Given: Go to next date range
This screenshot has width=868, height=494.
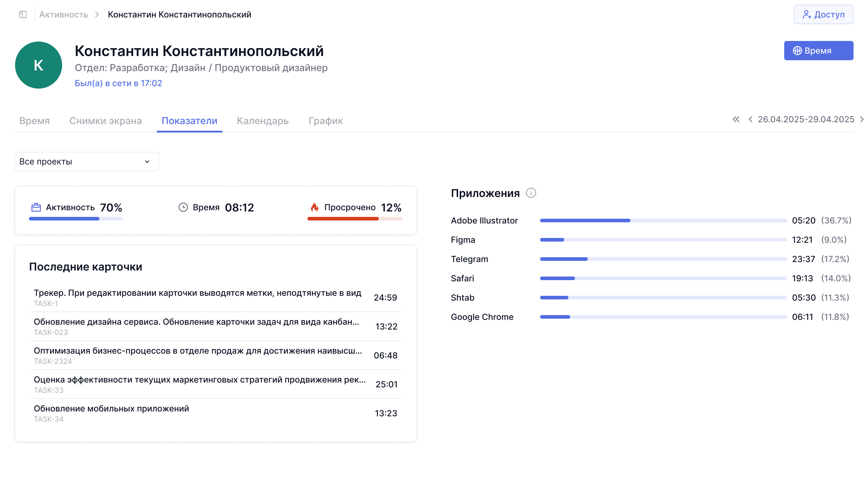Looking at the screenshot, I should click(862, 119).
